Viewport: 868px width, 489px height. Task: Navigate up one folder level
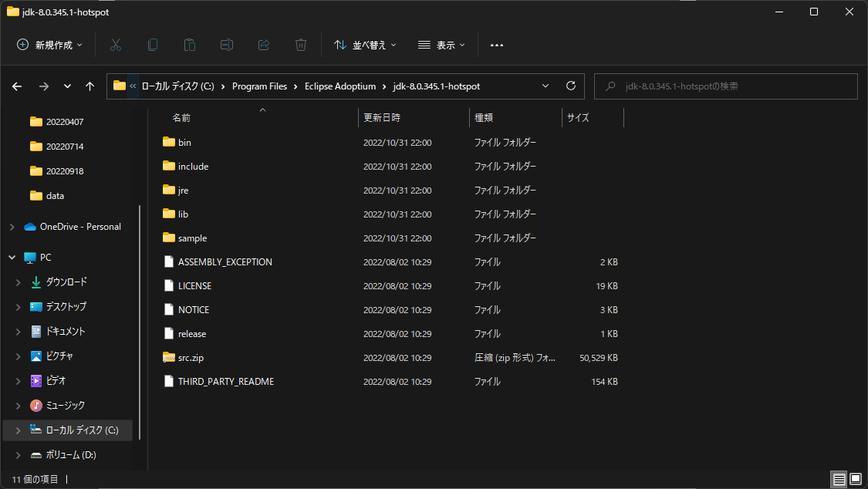(89, 86)
